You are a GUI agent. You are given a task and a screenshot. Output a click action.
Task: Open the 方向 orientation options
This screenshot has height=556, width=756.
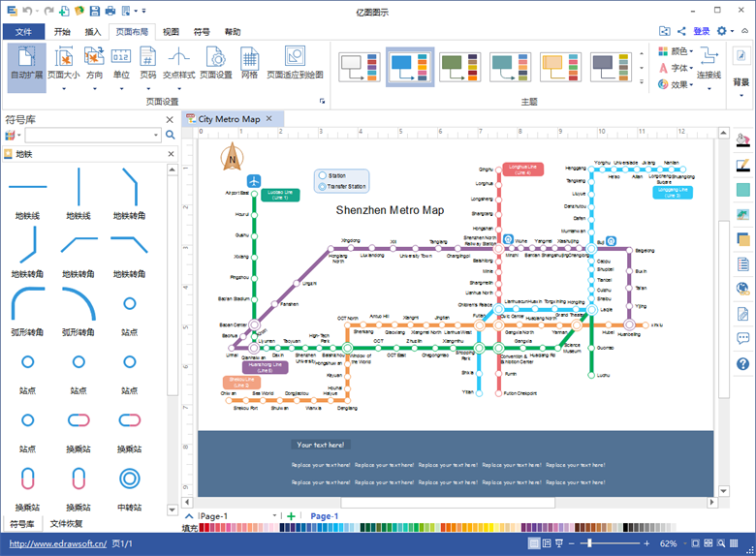point(95,68)
